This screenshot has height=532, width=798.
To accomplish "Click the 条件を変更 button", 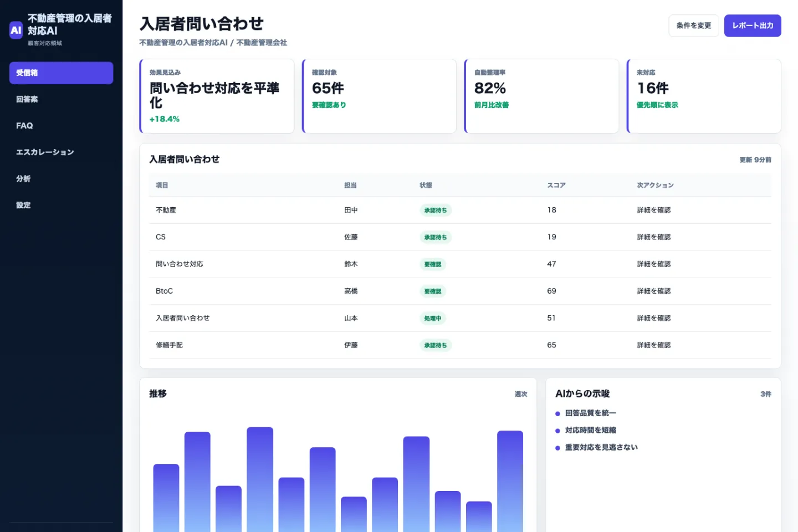I will coord(693,25).
